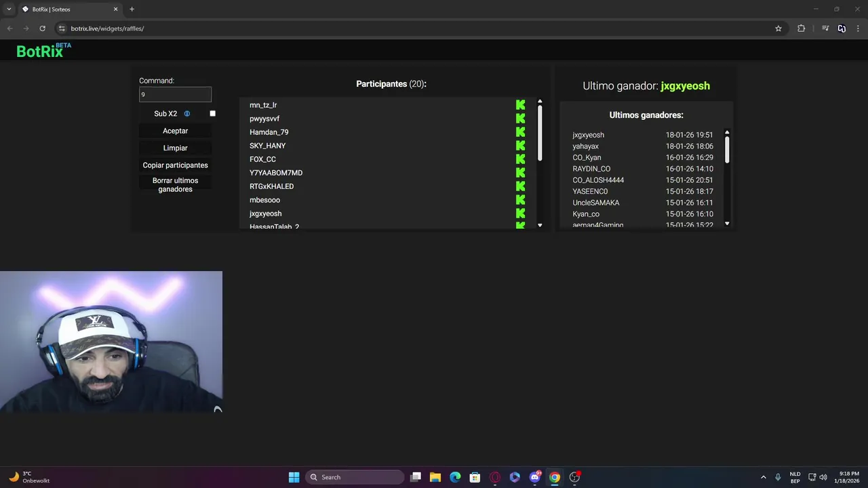Image resolution: width=868 pixels, height=488 pixels.
Task: Click winner CO_ALOSH4444 in winners list
Action: pos(598,180)
